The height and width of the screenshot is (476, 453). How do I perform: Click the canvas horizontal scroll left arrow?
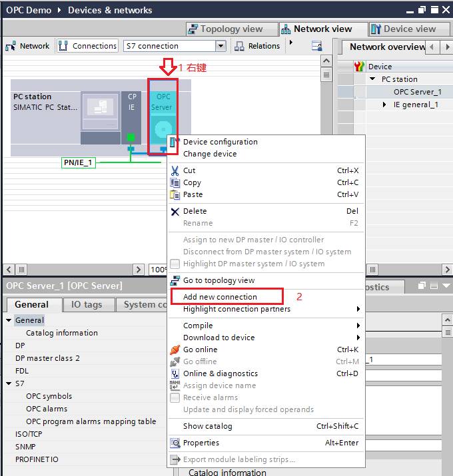coord(9,269)
